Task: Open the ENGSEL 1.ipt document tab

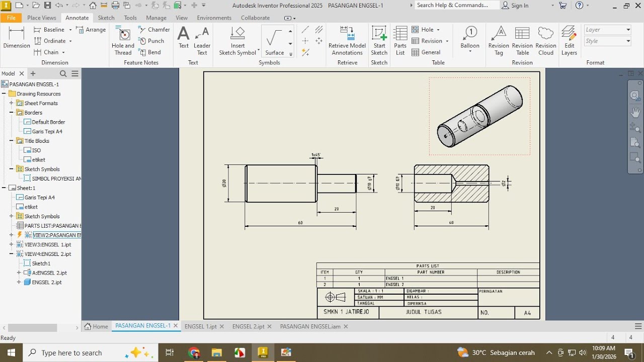Action: click(201, 326)
